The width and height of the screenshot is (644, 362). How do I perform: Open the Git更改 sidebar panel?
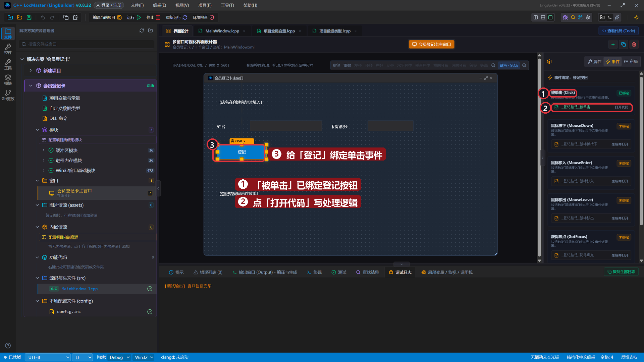(x=8, y=95)
